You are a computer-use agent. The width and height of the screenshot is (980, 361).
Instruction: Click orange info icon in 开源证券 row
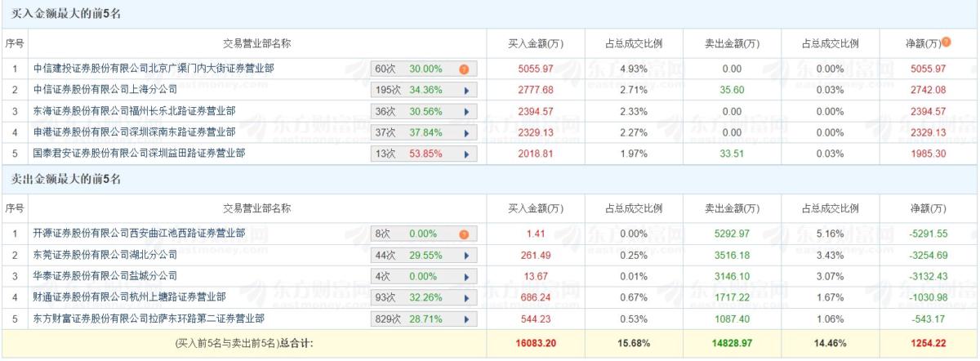(x=463, y=234)
